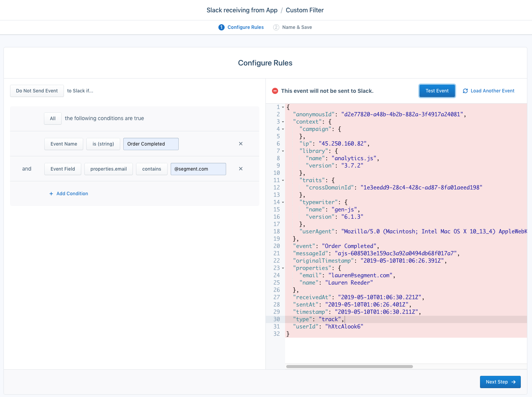Open the All conditions dropdown

tap(52, 118)
